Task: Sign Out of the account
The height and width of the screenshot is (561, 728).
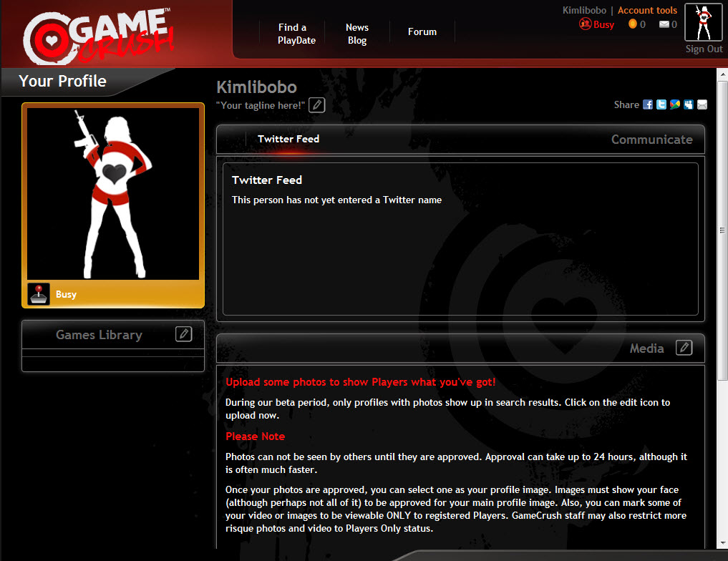Action: [704, 49]
